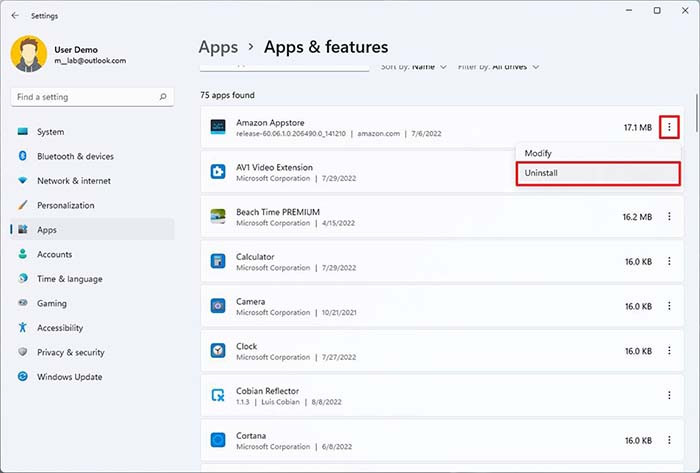Click the m_lab@outlook.com email text
Screen dimensions: 700x473
click(90, 61)
